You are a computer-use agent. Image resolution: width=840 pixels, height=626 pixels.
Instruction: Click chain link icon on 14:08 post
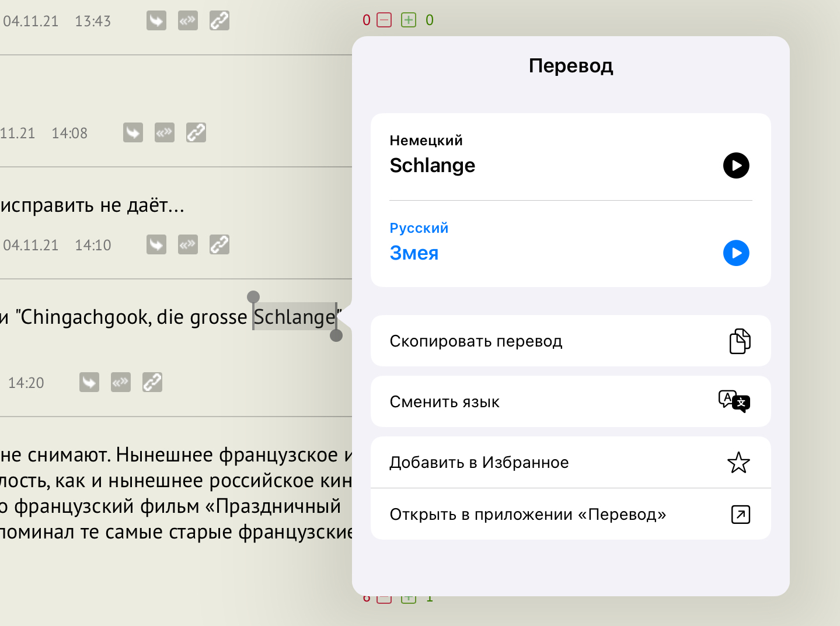click(x=196, y=133)
